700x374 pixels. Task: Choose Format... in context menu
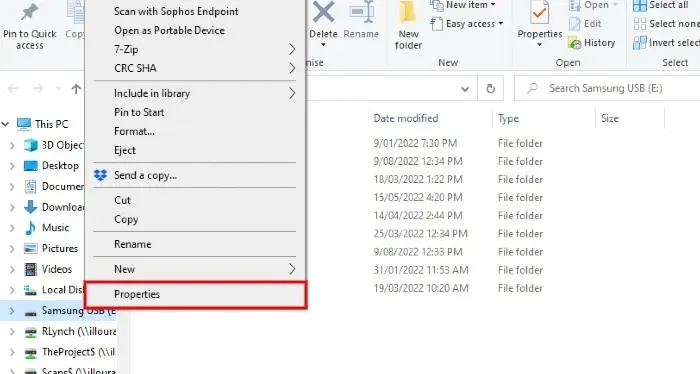[x=195, y=131]
